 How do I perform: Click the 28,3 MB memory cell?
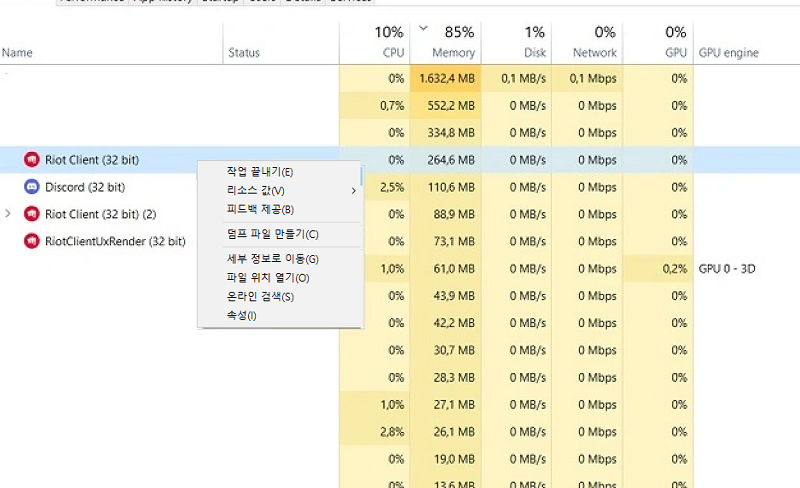(446, 378)
